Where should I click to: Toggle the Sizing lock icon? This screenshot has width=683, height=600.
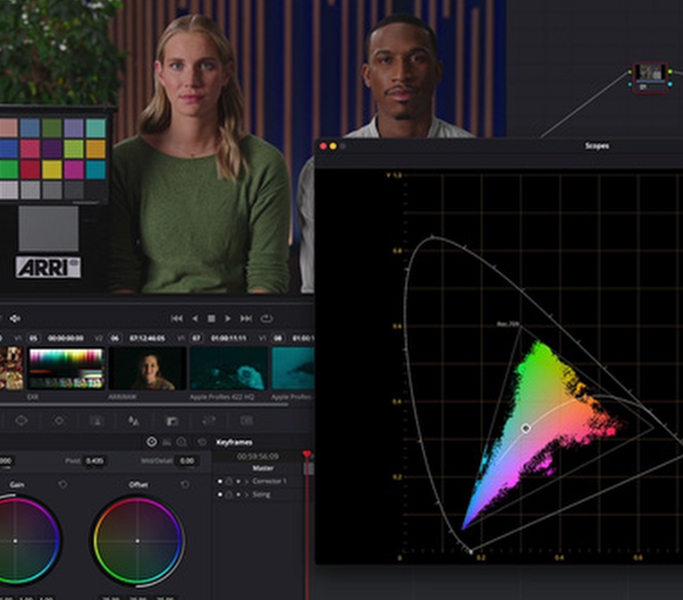coord(229,494)
